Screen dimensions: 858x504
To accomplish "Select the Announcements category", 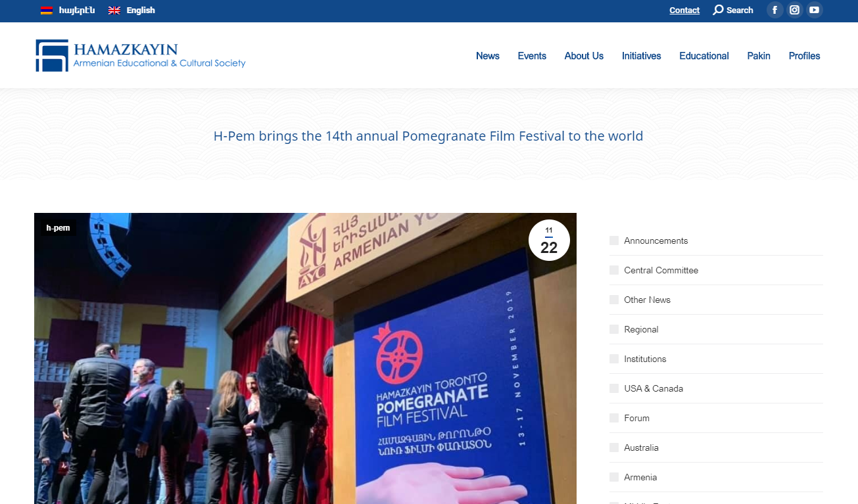I will 656,241.
